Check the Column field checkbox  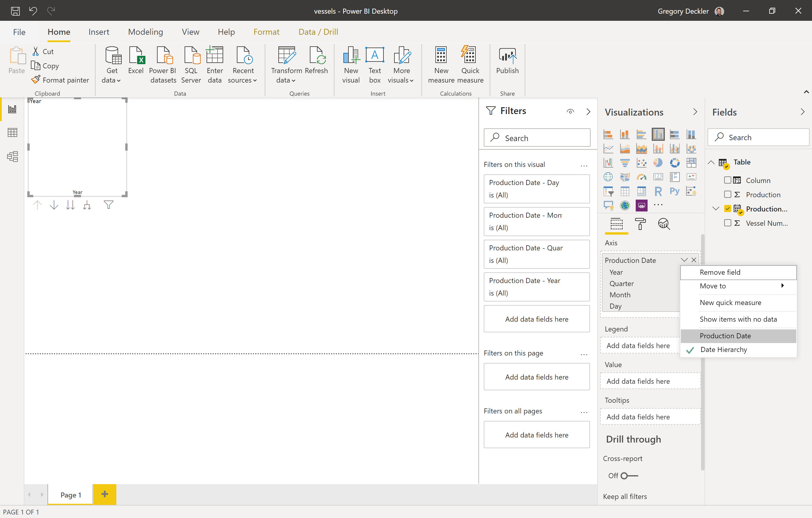(727, 180)
